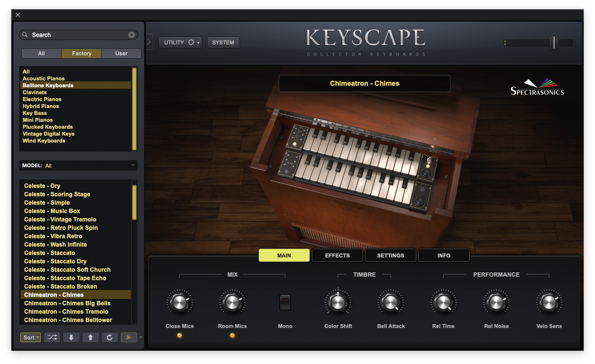Step to previous patch with up arrow button
The height and width of the screenshot is (364, 595).
tap(90, 337)
